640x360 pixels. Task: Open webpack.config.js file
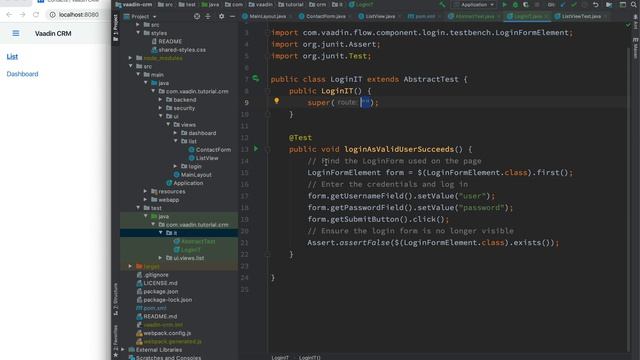tap(163, 333)
